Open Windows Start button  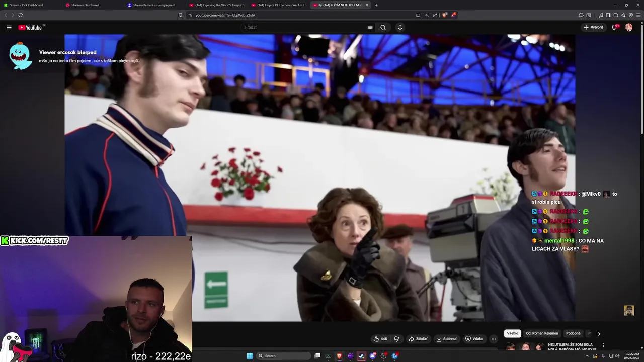pyautogui.click(x=250, y=356)
